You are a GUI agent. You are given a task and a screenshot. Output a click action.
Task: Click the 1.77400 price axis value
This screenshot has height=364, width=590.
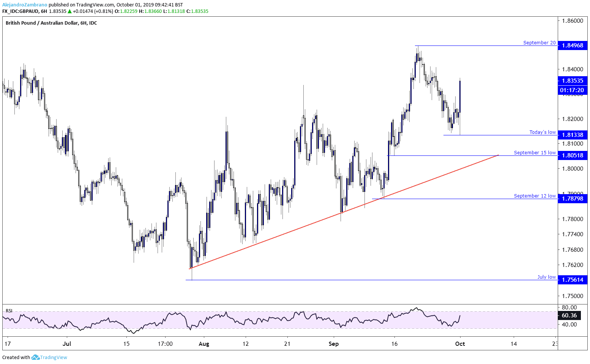[x=573, y=234]
